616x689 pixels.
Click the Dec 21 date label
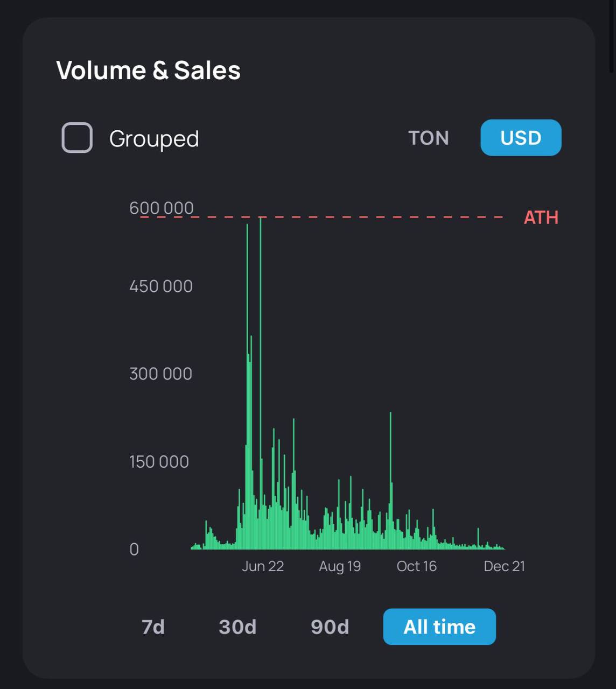[504, 566]
